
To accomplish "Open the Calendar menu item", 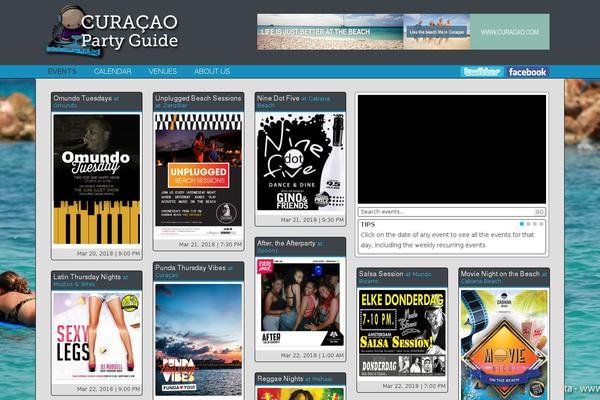I will pos(112,72).
